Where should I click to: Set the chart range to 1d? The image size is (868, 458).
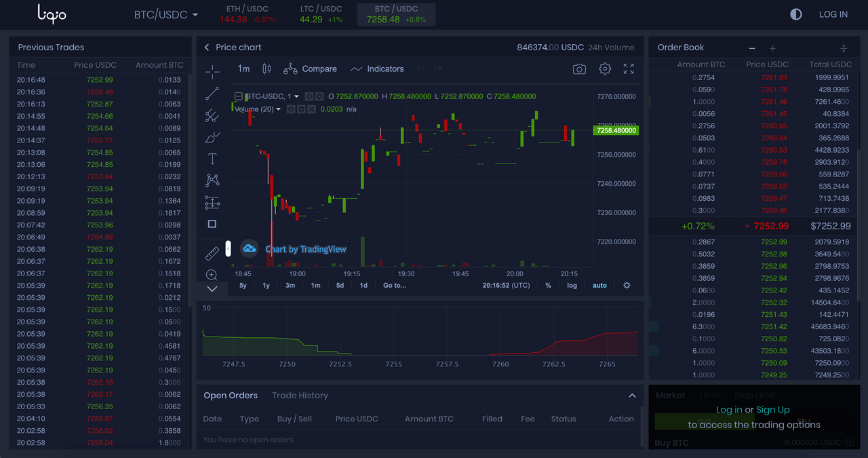363,286
